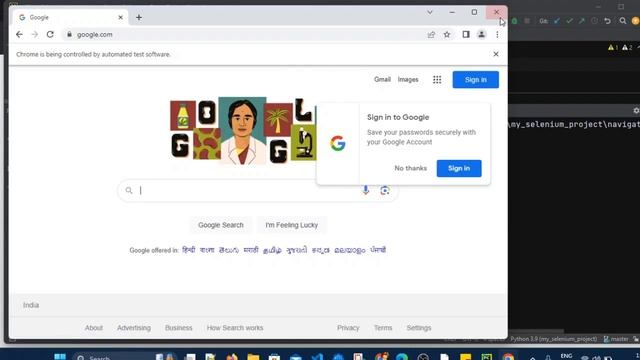Click the Chrome icon in taskbar

coord(508,358)
